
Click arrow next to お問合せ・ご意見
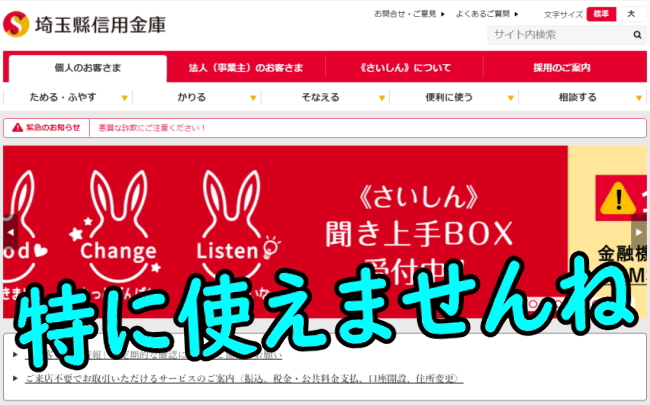[x=443, y=14]
